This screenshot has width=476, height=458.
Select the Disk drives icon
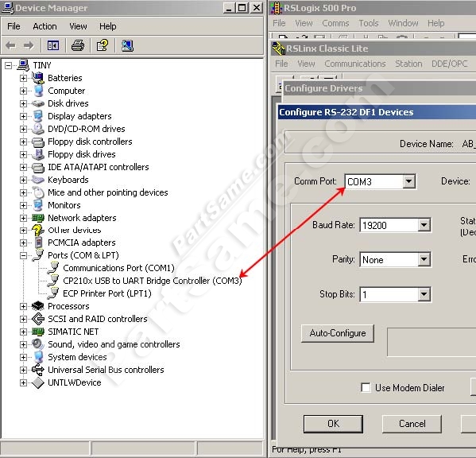tap(38, 103)
